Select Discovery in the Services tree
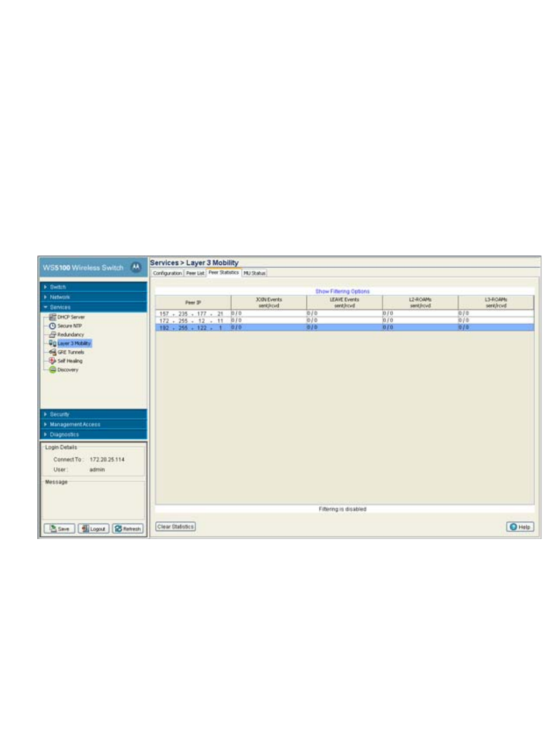546x756 pixels. click(x=68, y=370)
